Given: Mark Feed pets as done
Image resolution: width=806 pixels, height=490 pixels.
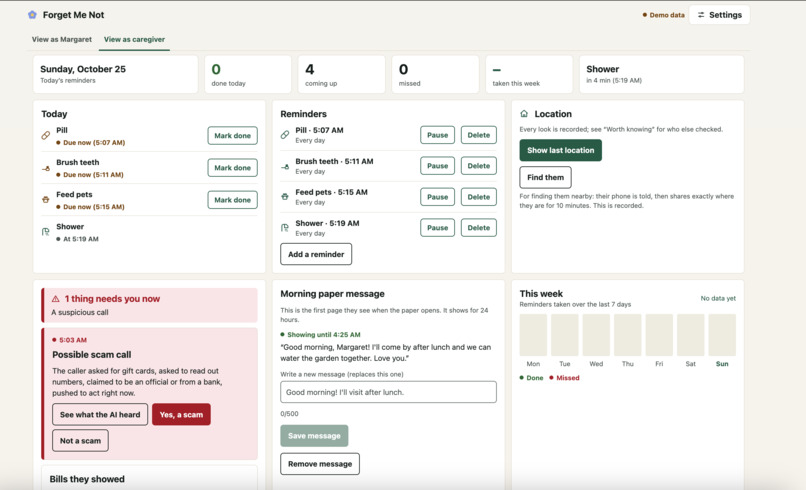Looking at the screenshot, I should [232, 199].
